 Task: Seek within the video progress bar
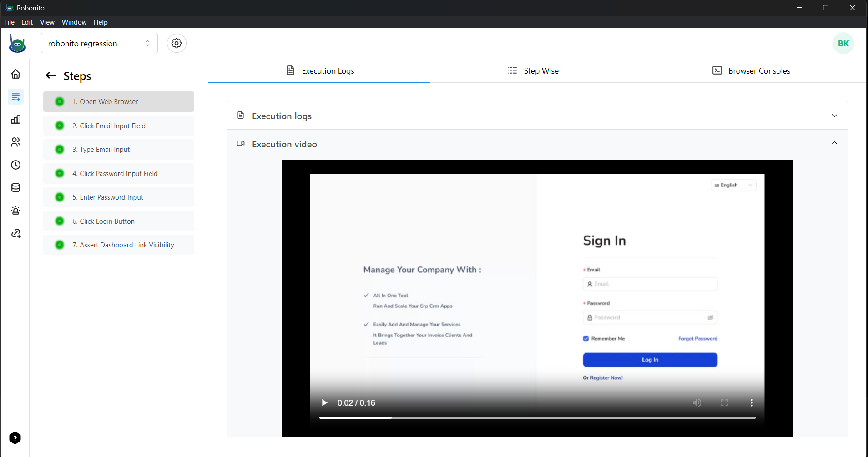click(537, 417)
